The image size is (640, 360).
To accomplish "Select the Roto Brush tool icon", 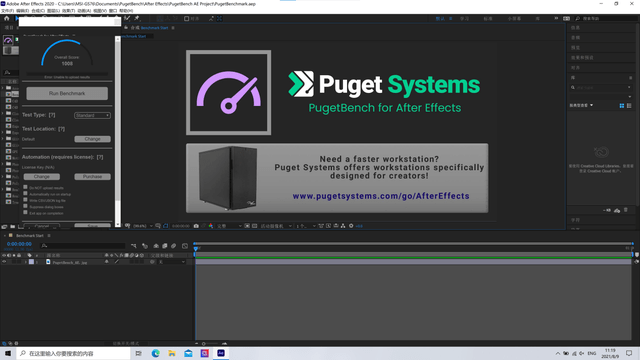I will [127, 18].
